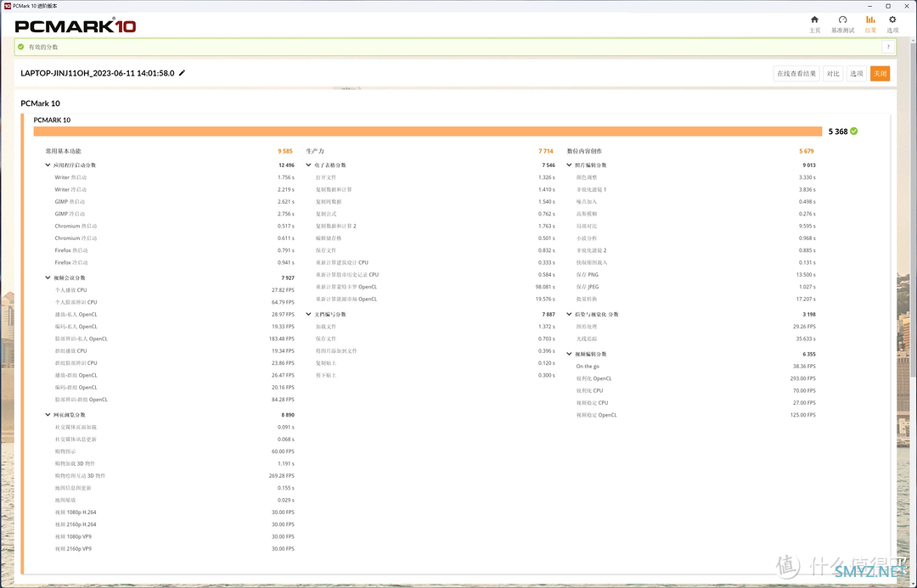Click the pencil icon to rename the result
Image resolution: width=917 pixels, height=588 pixels.
[x=182, y=73]
